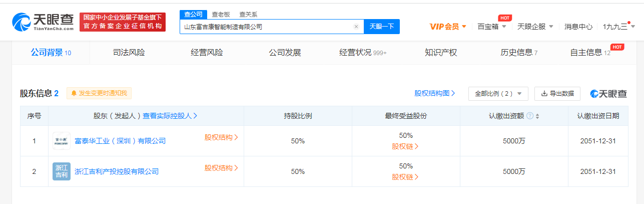Select the 查老板 search tab
The width and height of the screenshot is (644, 204).
coord(221,15)
